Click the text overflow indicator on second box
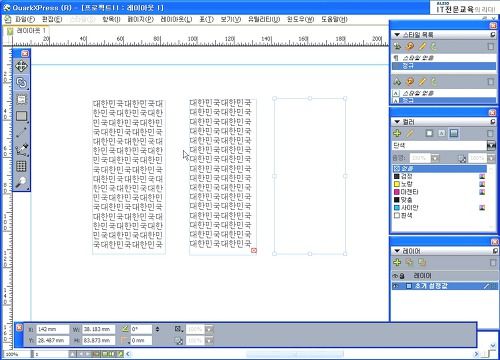Viewport: 500px width, 360px height. coord(254,250)
